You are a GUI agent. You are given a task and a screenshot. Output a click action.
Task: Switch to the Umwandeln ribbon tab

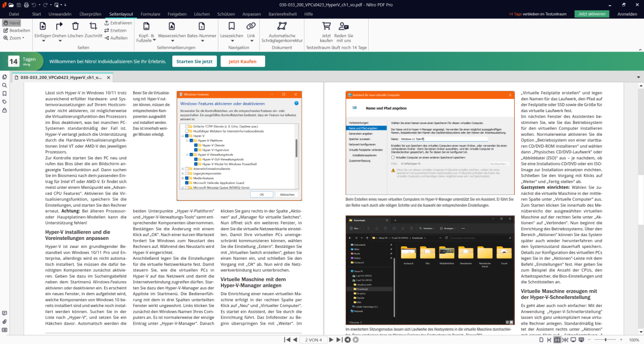(x=60, y=14)
